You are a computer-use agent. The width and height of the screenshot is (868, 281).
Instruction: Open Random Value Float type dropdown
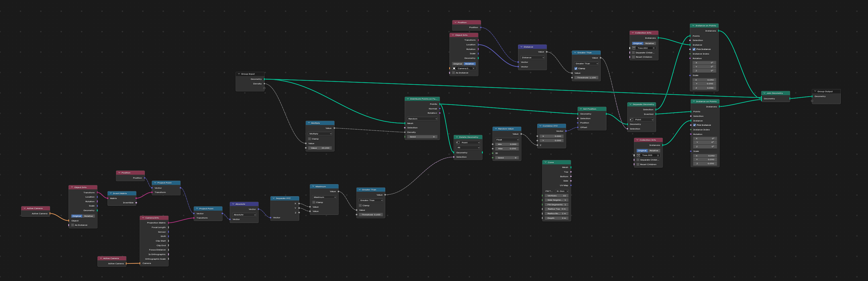[507, 140]
